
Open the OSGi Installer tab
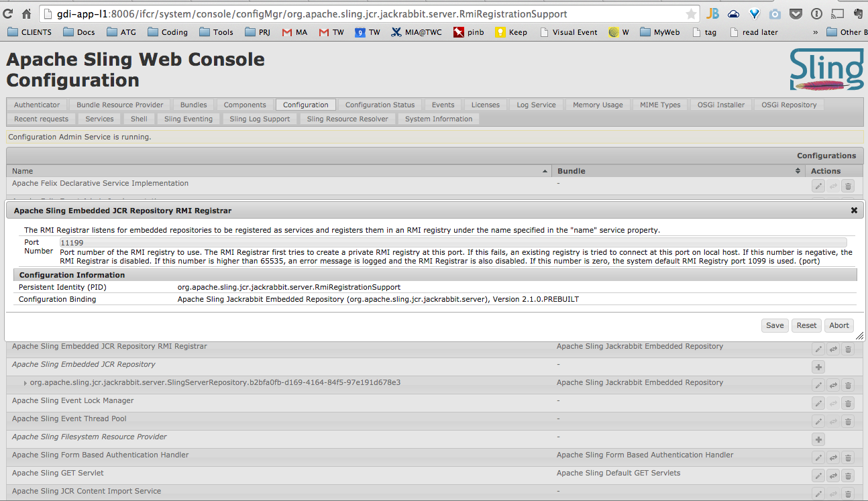[720, 105]
